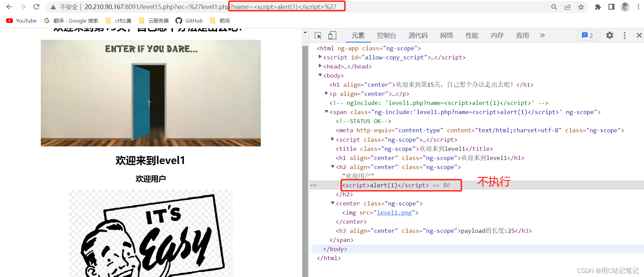This screenshot has height=277, width=644.
Task: Collapse the span ng-include node
Action: point(326,112)
